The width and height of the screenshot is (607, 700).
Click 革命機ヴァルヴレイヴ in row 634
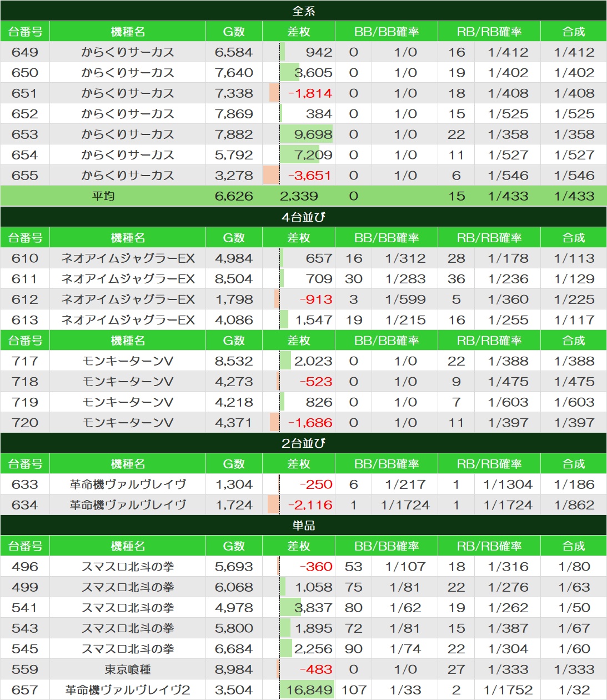click(x=128, y=505)
